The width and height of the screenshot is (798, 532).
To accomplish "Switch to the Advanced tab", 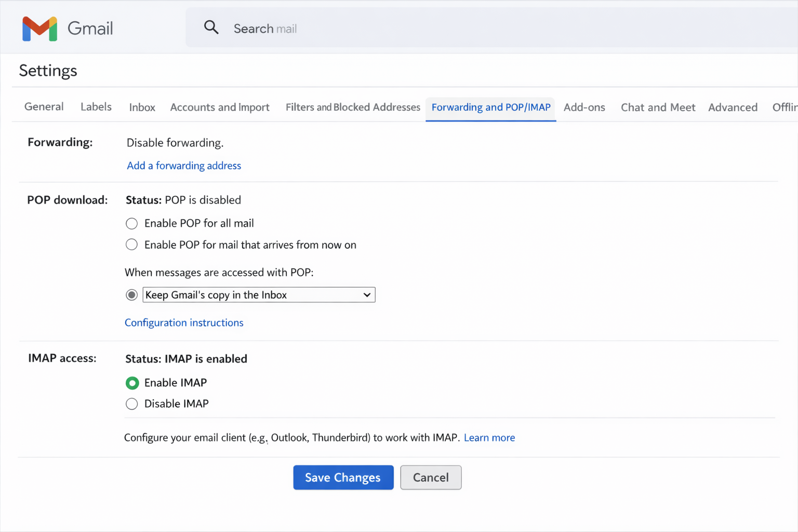I will pos(733,107).
